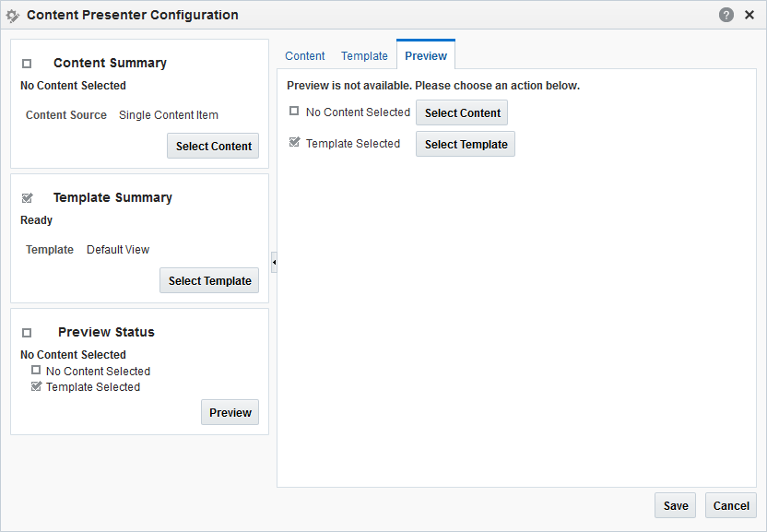This screenshot has width=767, height=532.
Task: Click Select Template button in Preview tab
Action: point(466,144)
